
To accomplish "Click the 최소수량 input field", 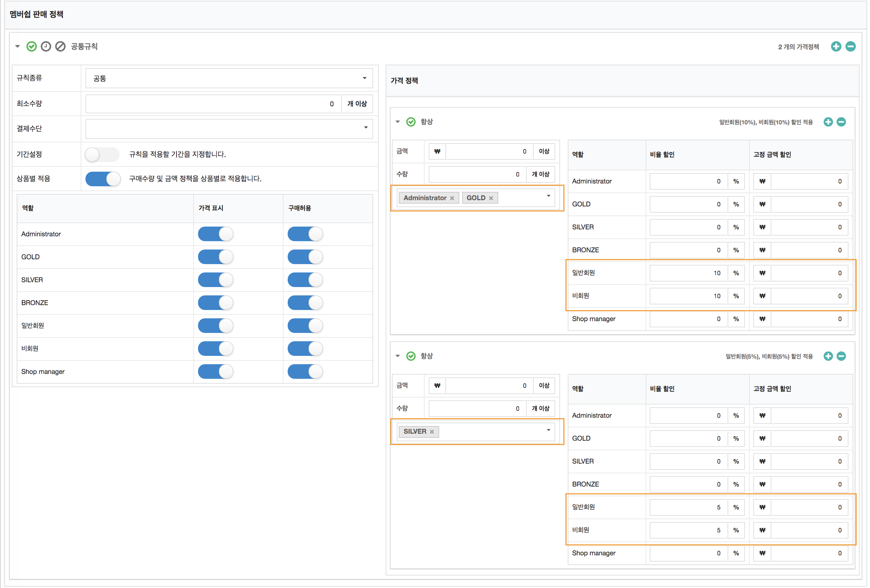I will (x=213, y=104).
